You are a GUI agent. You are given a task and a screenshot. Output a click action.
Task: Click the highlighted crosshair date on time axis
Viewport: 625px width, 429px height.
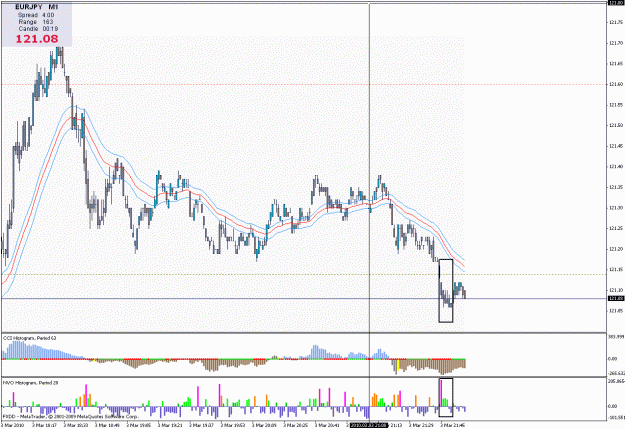click(369, 425)
